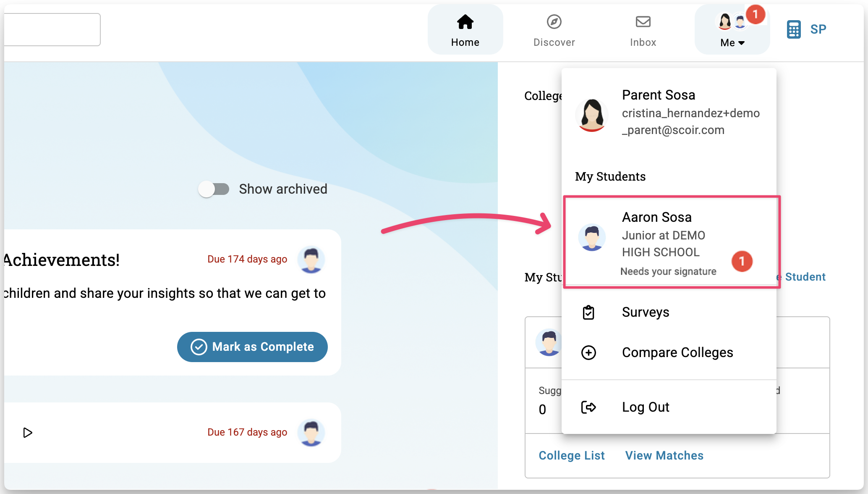Screen dimensions: 868x494
Task: Click the Compare Colleges plus icon
Action: [x=588, y=352]
